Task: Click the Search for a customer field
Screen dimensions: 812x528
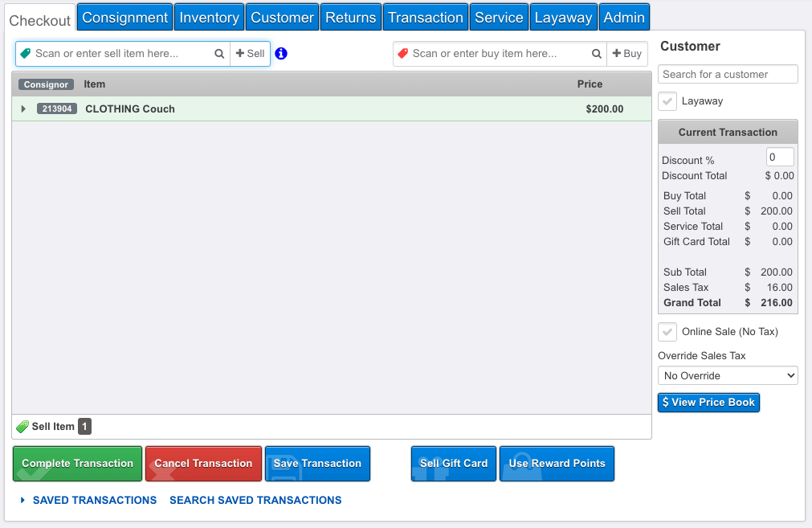Action: (727, 74)
